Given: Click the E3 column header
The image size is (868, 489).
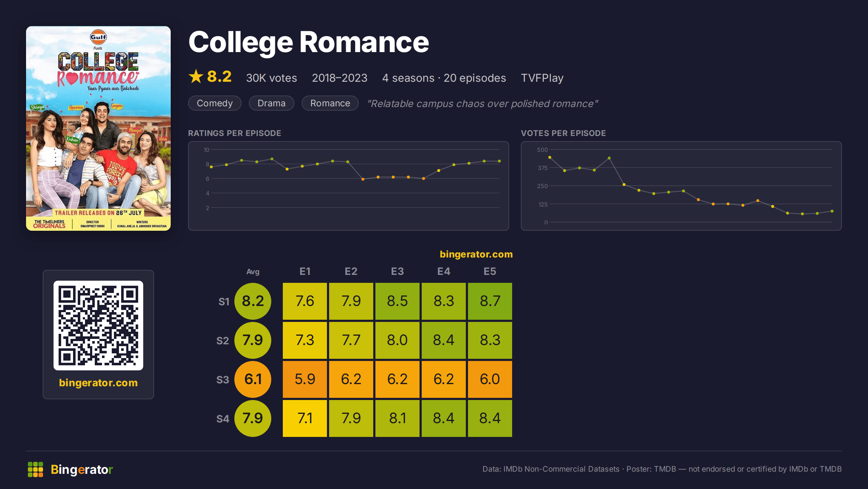Looking at the screenshot, I should (397, 272).
